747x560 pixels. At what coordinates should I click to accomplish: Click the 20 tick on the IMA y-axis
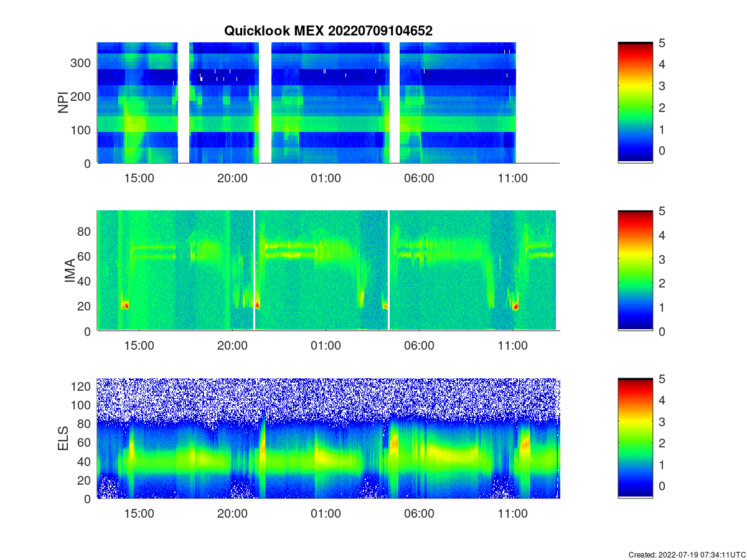(x=85, y=306)
